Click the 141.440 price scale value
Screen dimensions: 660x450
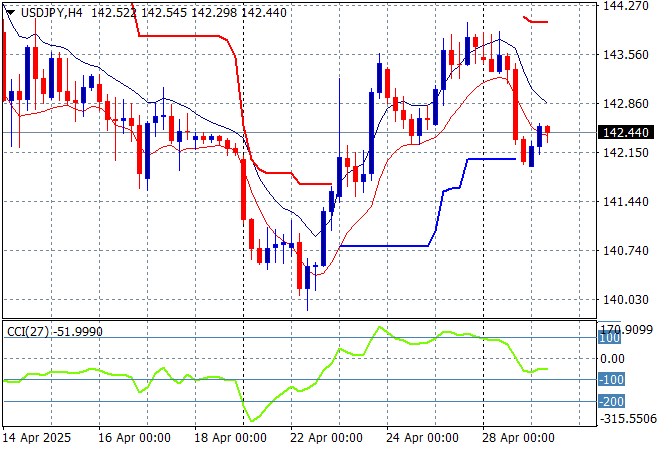click(x=626, y=202)
